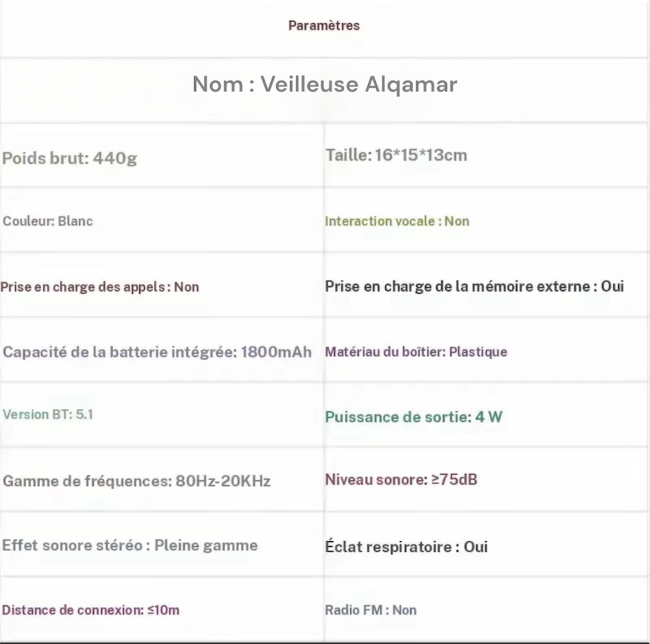
Task: Select Gamme de fréquences: 80Hz-20KHz
Action: 137,481
